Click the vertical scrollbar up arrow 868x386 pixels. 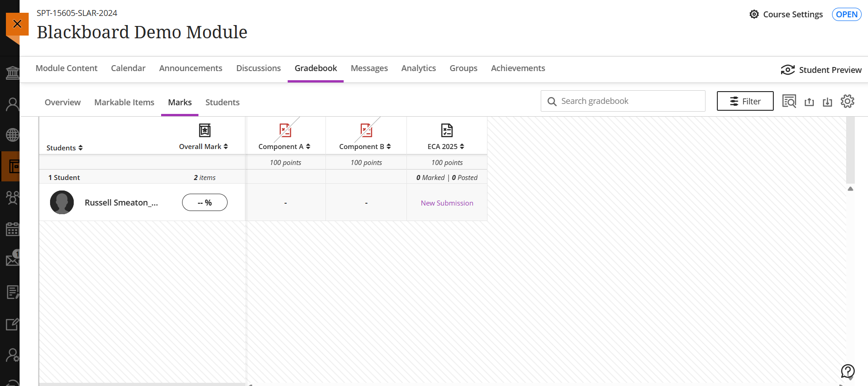click(x=850, y=189)
